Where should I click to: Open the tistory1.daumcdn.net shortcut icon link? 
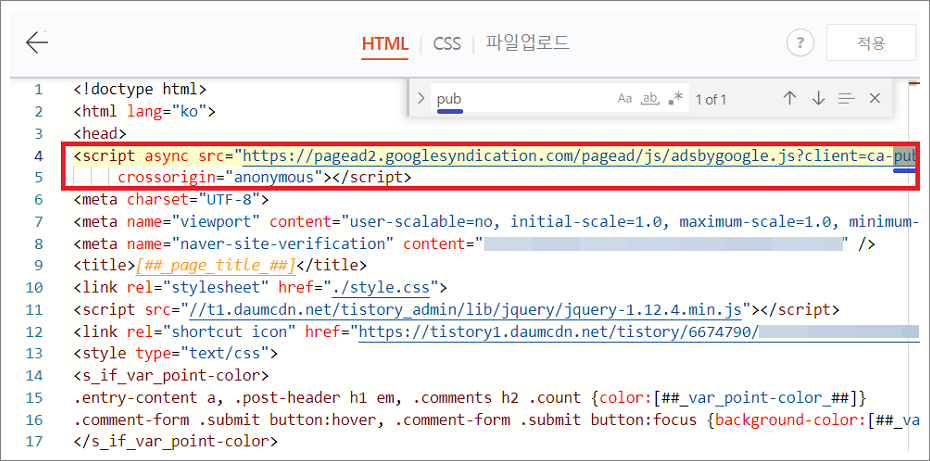pyautogui.click(x=639, y=332)
